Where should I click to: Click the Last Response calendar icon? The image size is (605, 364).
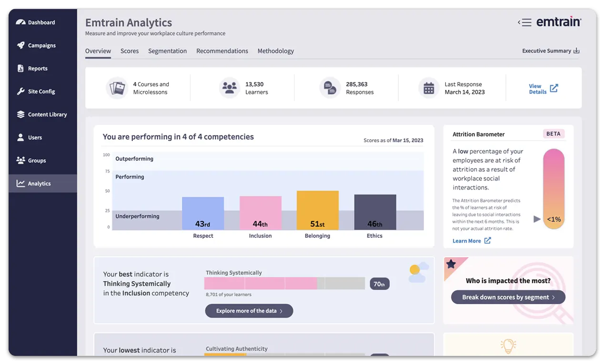[429, 88]
